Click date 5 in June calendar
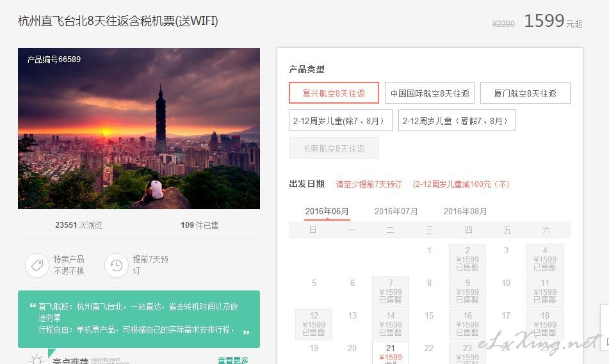Image resolution: width=609 pixels, height=364 pixels. click(x=314, y=283)
